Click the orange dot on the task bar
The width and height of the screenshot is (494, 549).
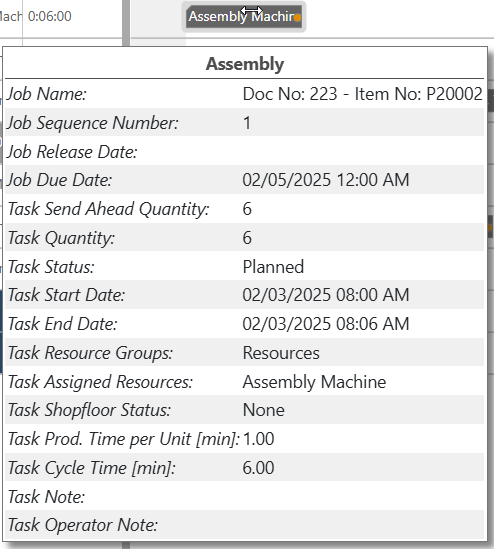(x=297, y=18)
